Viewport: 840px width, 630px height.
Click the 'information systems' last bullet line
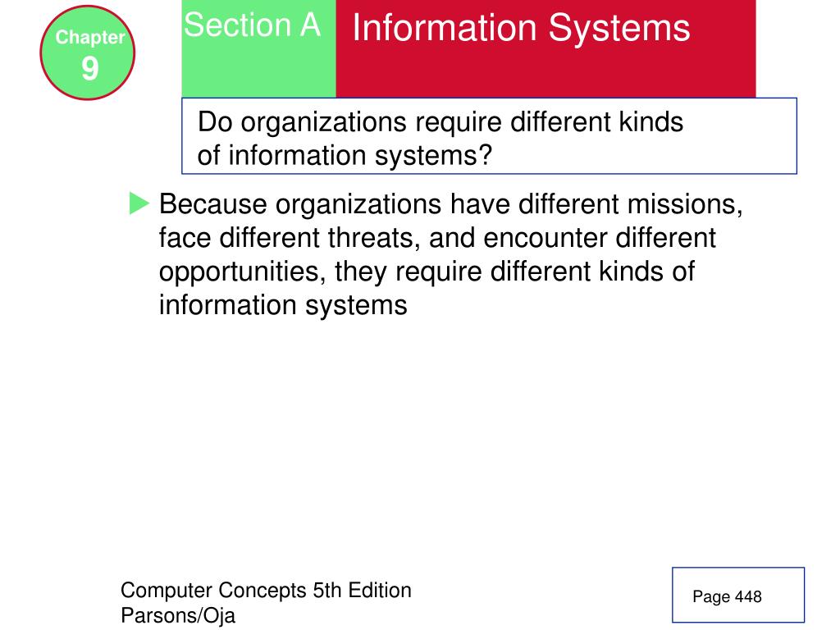[x=283, y=305]
